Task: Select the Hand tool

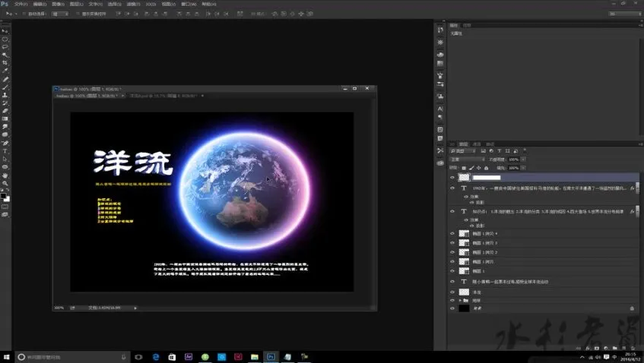Action: coord(5,175)
